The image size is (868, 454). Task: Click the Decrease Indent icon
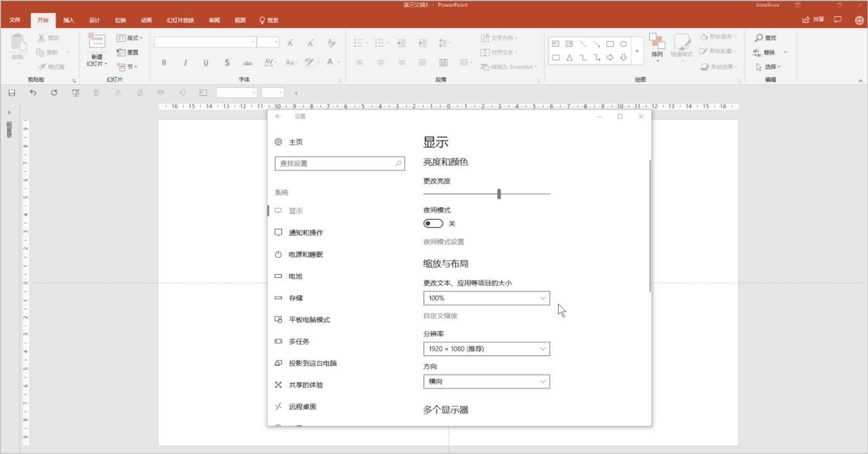401,43
